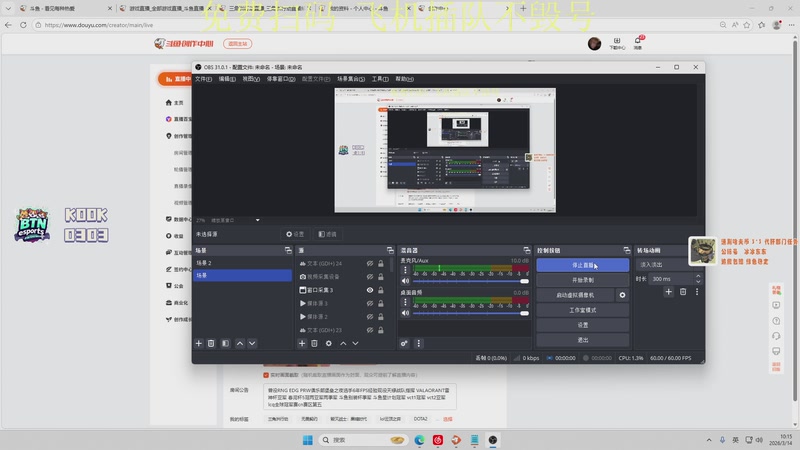Viewport: 800px width, 450px height.
Task: Open 视图 menu in OBS
Action: point(251,79)
